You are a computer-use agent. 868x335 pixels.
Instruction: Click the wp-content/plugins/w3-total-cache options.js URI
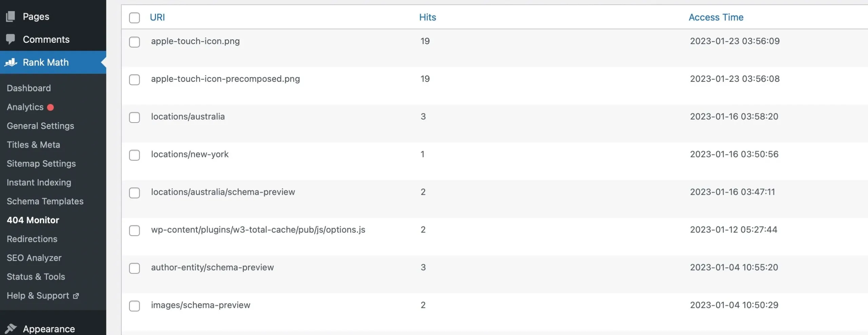pos(258,230)
